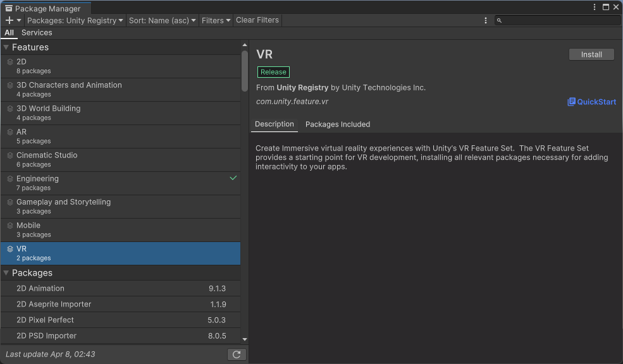Select the Package Manager window tab
Viewport: 623px width, 364px height.
point(46,8)
